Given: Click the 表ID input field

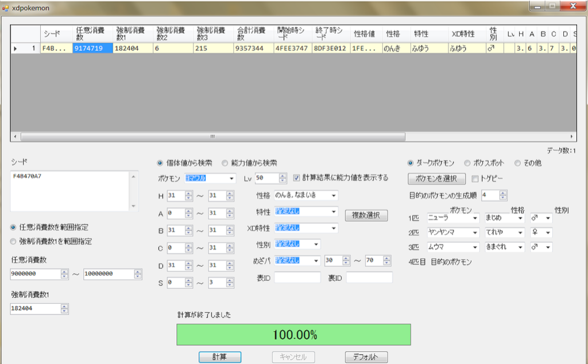Looking at the screenshot, I should [297, 277].
